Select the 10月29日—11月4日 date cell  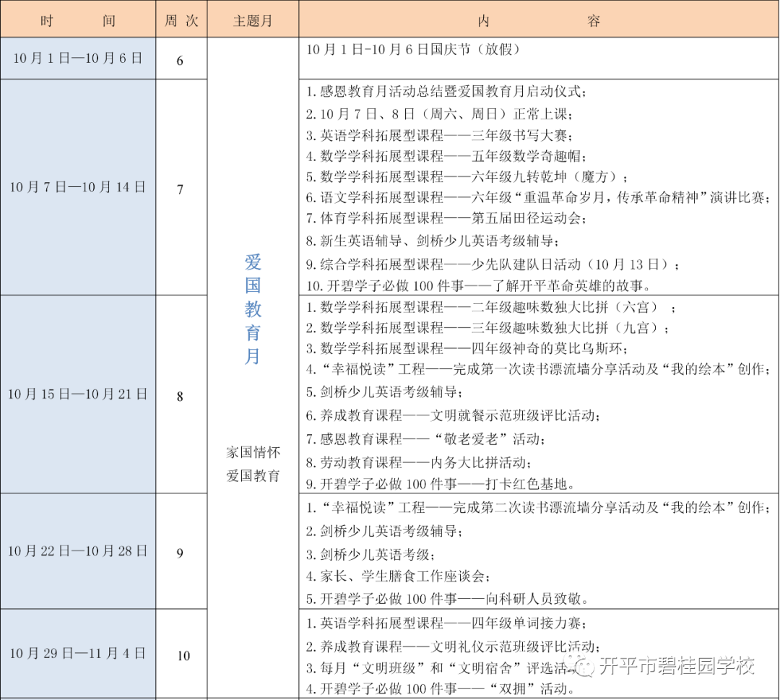78,653
